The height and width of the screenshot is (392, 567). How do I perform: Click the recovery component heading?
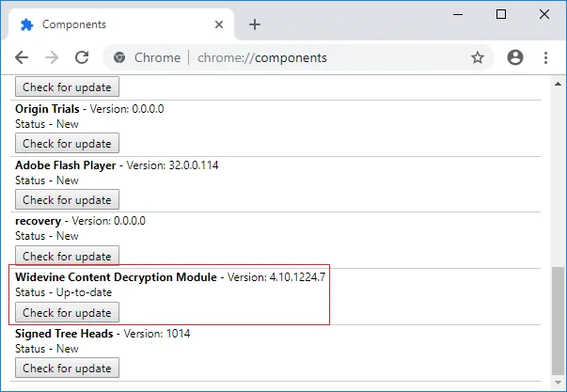pos(38,221)
